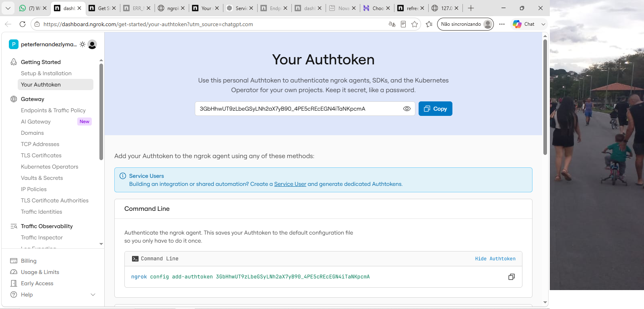Expand the Copilot Chat dropdown chevron
644x309 pixels.
click(x=543, y=24)
